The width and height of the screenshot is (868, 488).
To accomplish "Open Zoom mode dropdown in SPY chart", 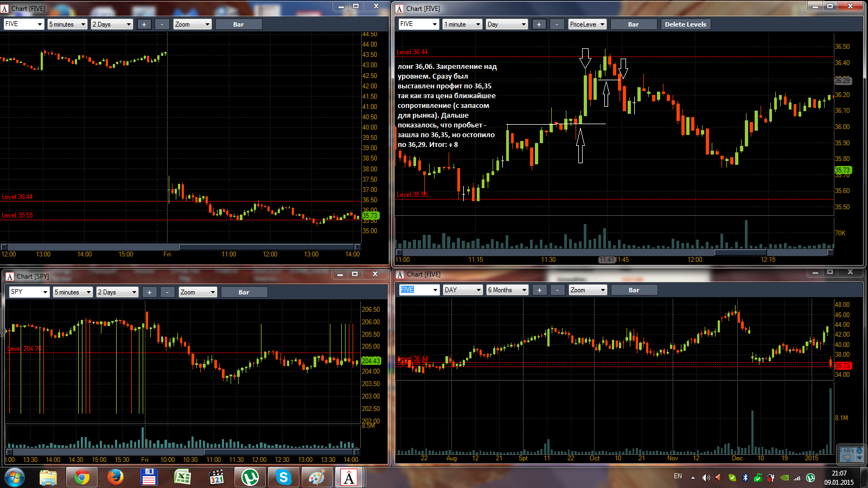I will 197,292.
